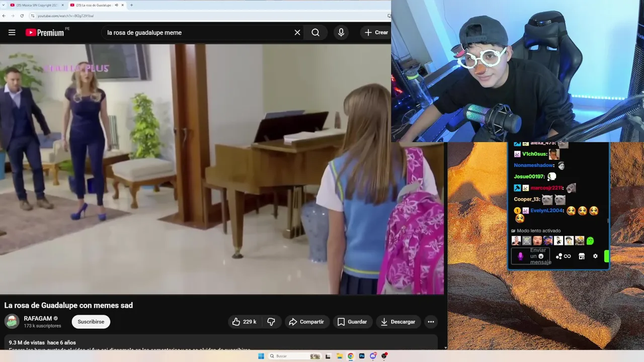
Task: Select username Cooper_13 in chat
Action: (526, 199)
